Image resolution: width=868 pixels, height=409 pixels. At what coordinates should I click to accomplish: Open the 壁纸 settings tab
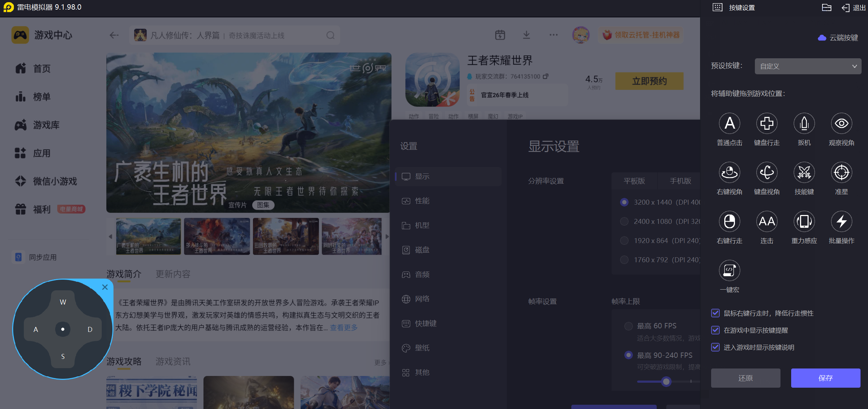click(448, 348)
